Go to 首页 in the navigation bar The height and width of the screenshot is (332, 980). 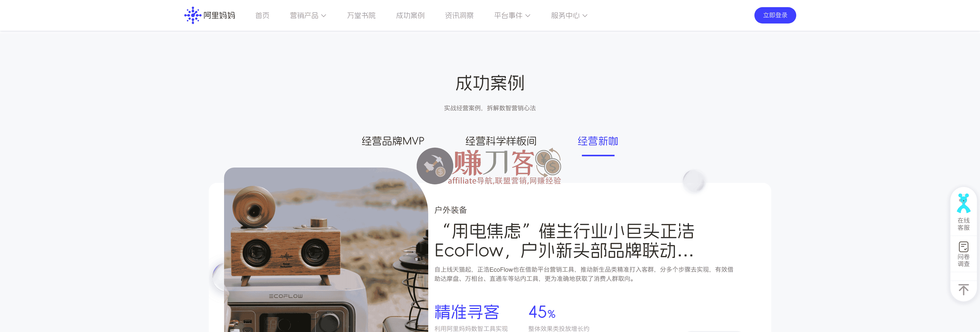(262, 16)
